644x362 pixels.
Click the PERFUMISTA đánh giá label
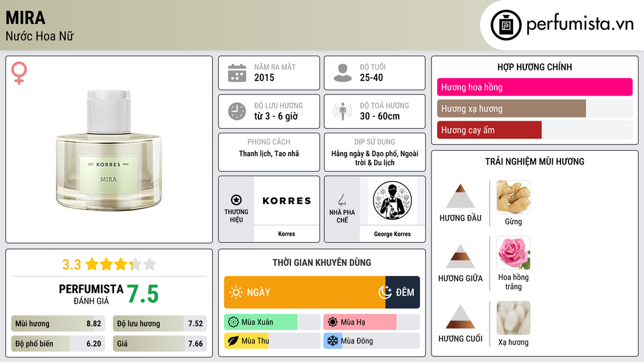pos(91,294)
